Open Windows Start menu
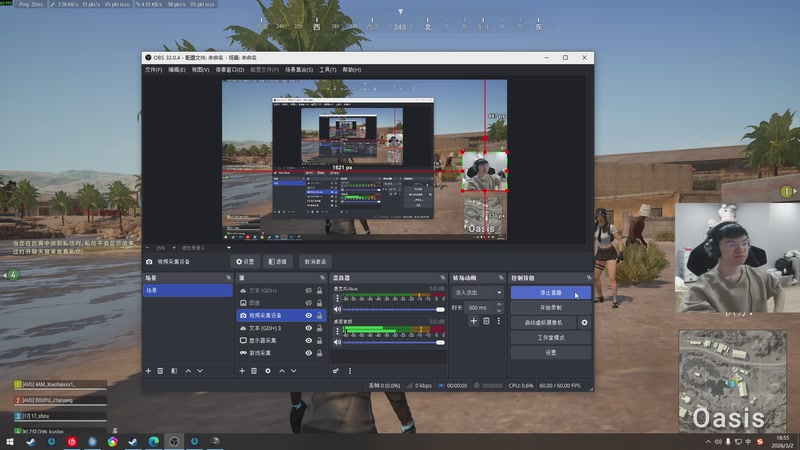 [10, 442]
